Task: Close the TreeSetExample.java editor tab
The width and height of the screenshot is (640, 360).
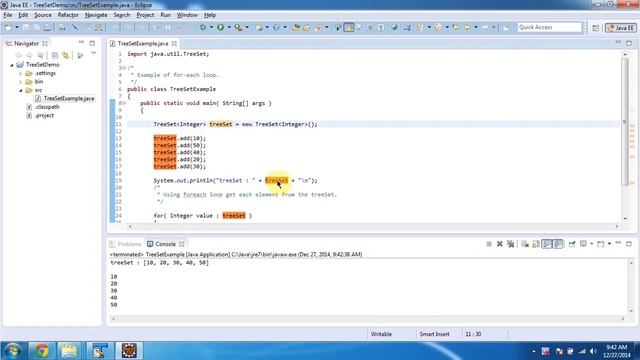Action: point(174,43)
